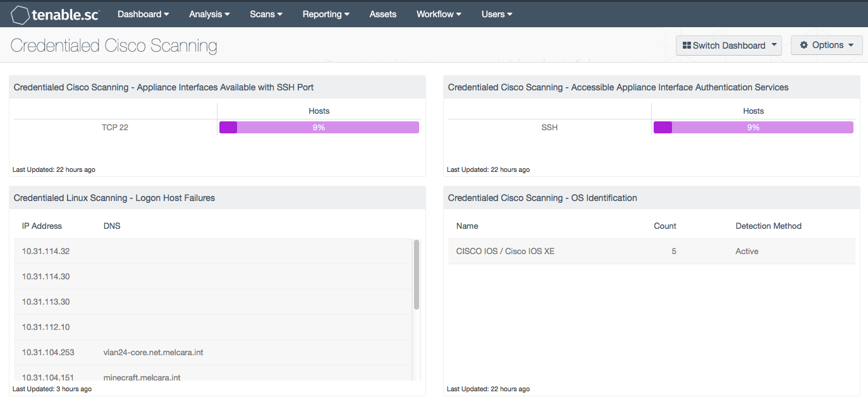
Task: Click the Switch Dashboard caret arrow
Action: (x=774, y=46)
